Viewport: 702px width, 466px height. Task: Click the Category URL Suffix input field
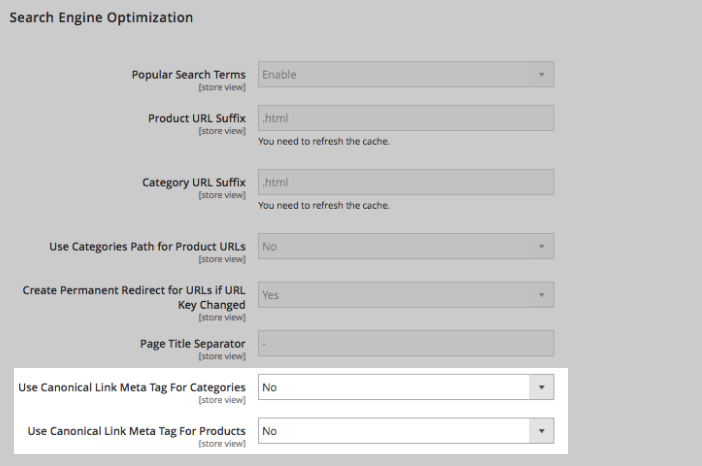pyautogui.click(x=406, y=182)
